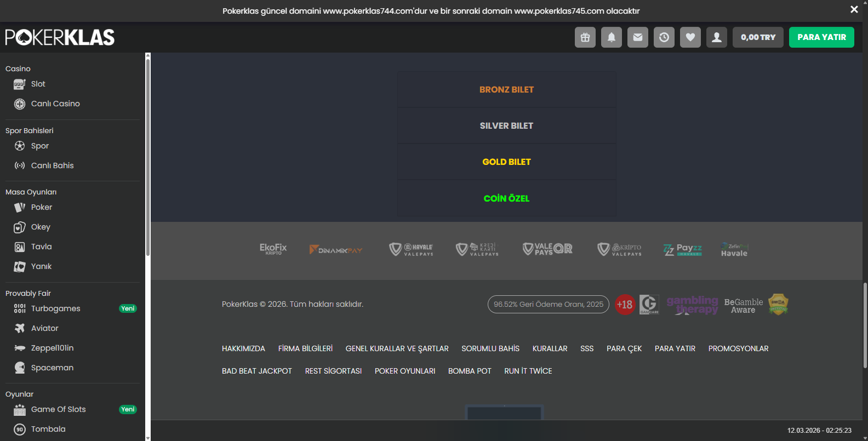Open the SORUMLU BAHİS footer link
The height and width of the screenshot is (441, 868).
(x=490, y=348)
